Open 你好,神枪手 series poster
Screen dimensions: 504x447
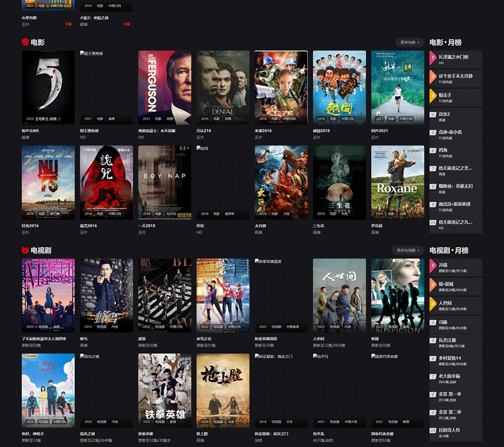[x=49, y=390]
